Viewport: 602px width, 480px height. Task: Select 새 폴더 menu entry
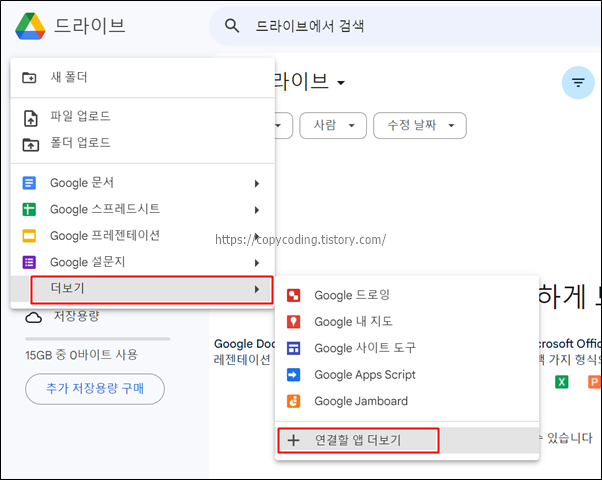(x=142, y=78)
